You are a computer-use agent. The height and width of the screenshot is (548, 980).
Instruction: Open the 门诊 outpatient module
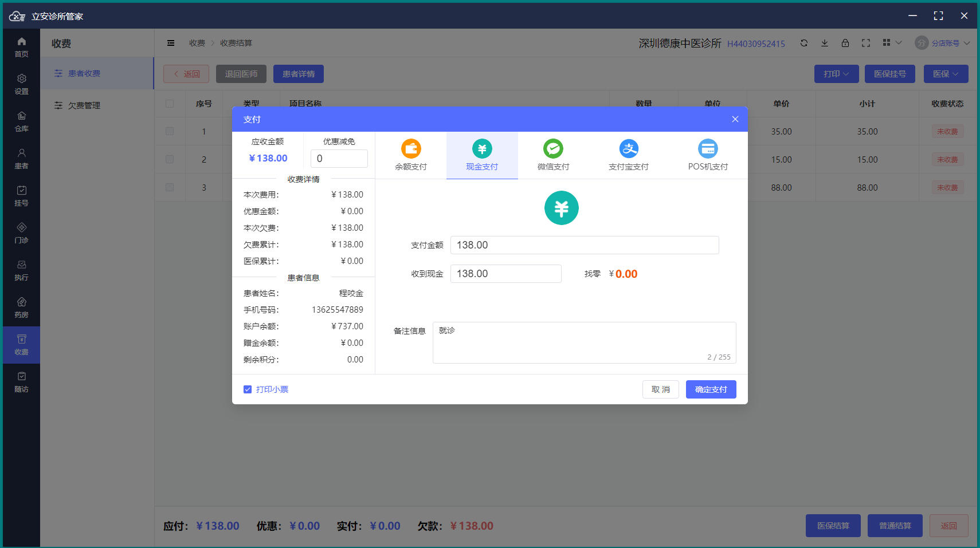coord(21,233)
